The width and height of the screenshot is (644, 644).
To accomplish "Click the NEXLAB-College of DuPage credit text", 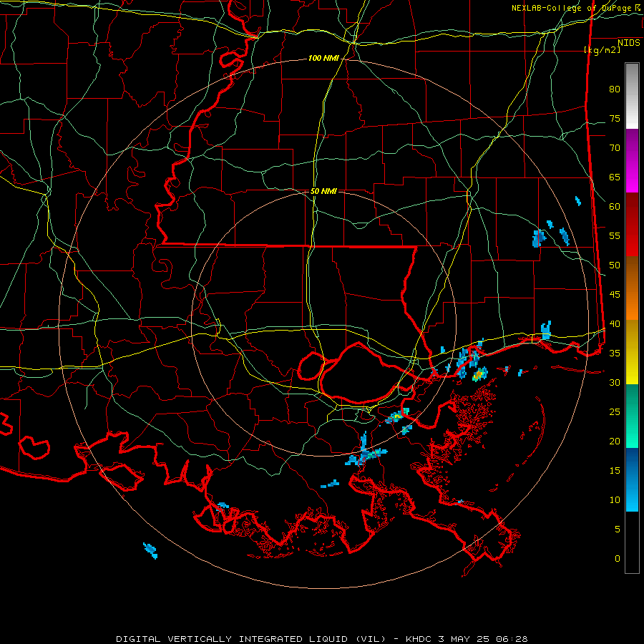I will pos(571,8).
